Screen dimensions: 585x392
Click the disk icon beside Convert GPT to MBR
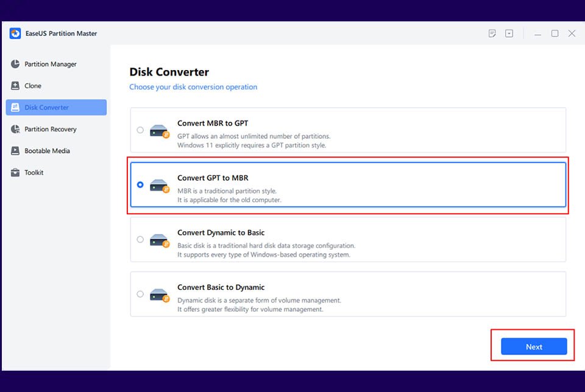160,186
